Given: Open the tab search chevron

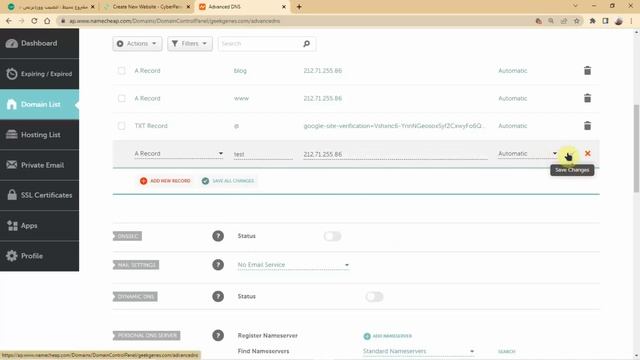Looking at the screenshot, I should (x=575, y=6).
